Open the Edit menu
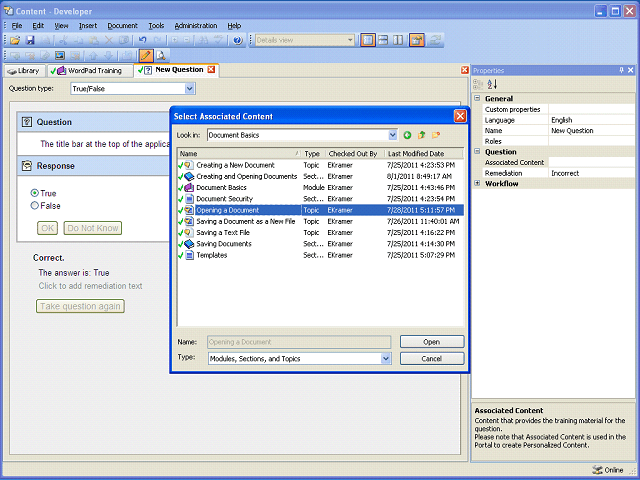 click(38, 26)
